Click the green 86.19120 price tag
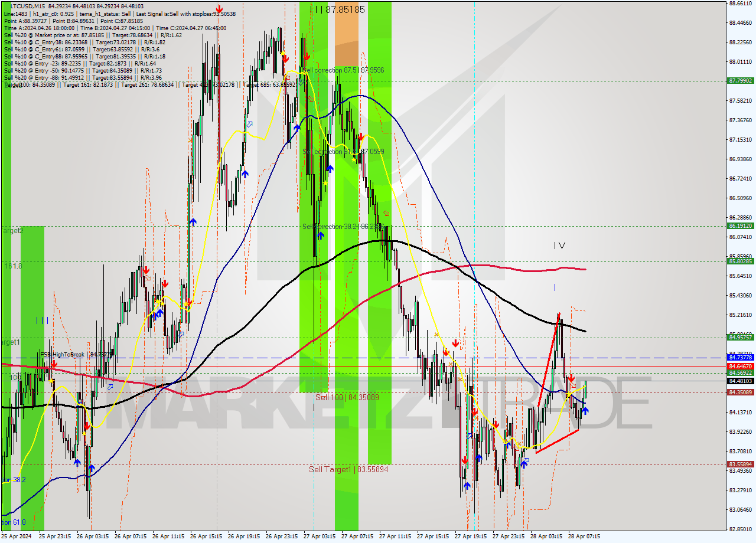The image size is (756, 543). (741, 225)
